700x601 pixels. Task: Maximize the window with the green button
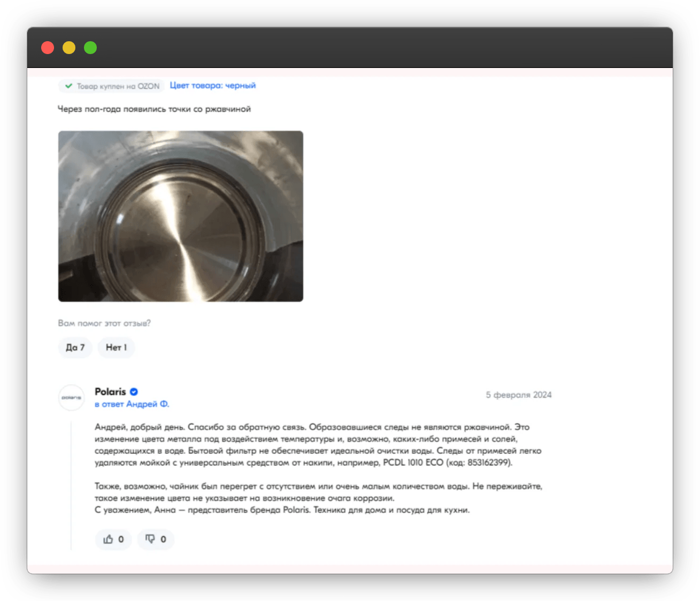(90, 48)
